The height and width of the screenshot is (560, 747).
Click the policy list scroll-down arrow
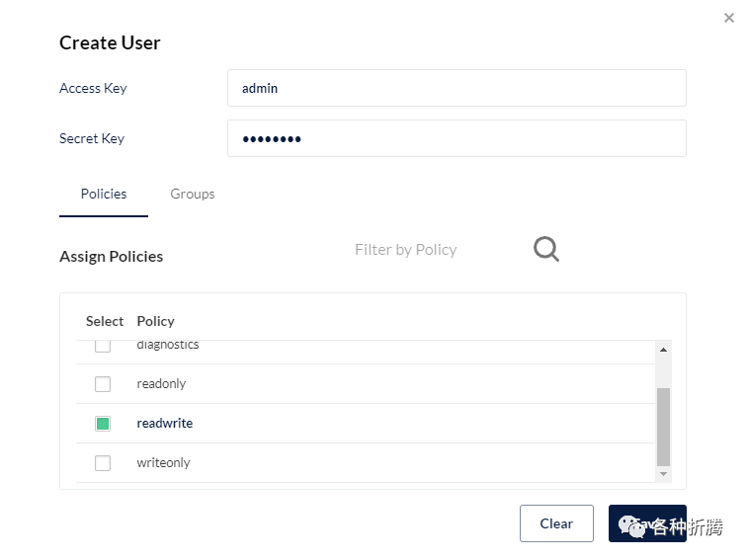point(663,474)
